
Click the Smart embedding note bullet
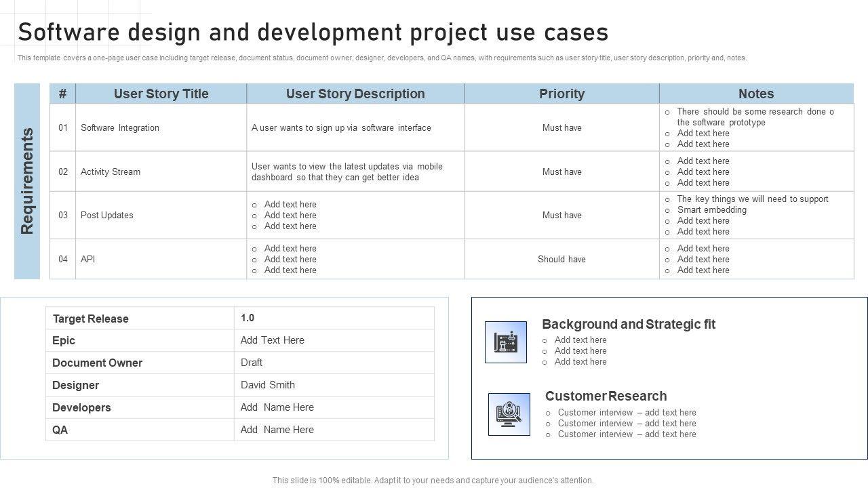point(711,210)
